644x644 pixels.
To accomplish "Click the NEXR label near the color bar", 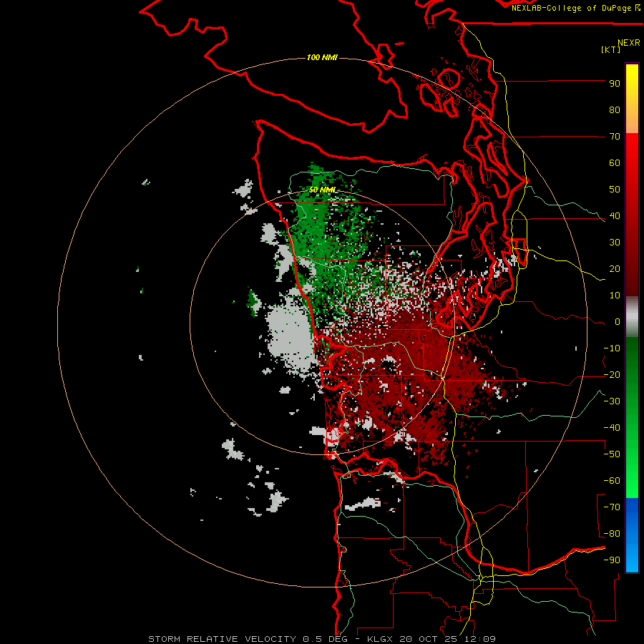I will (x=629, y=43).
